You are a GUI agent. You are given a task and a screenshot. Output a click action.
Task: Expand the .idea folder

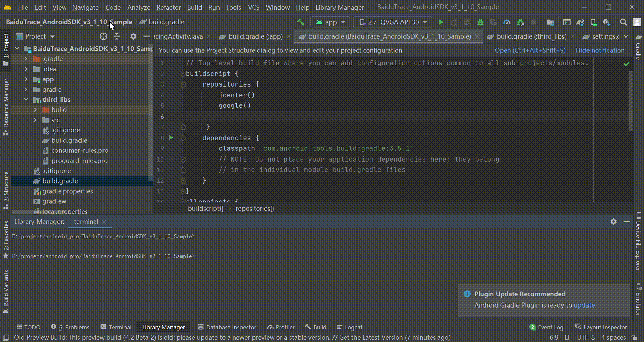[26, 69]
